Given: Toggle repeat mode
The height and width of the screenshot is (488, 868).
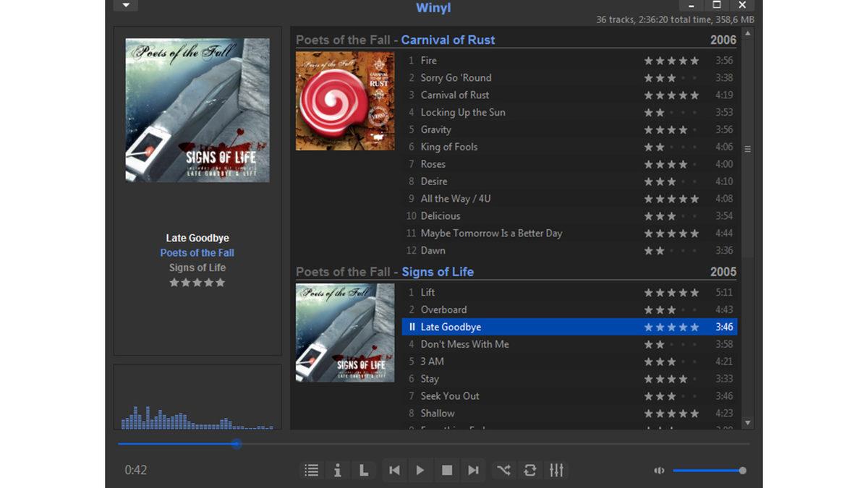Looking at the screenshot, I should pos(530,470).
